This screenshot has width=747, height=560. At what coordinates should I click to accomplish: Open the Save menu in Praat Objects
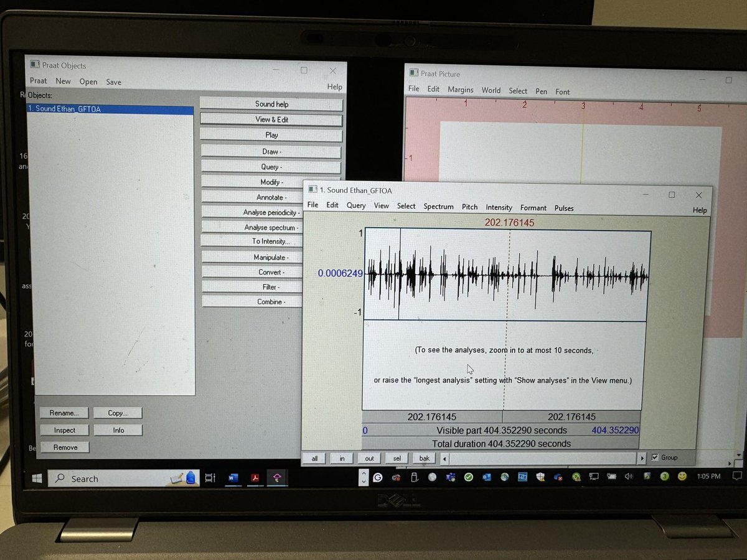coord(113,82)
